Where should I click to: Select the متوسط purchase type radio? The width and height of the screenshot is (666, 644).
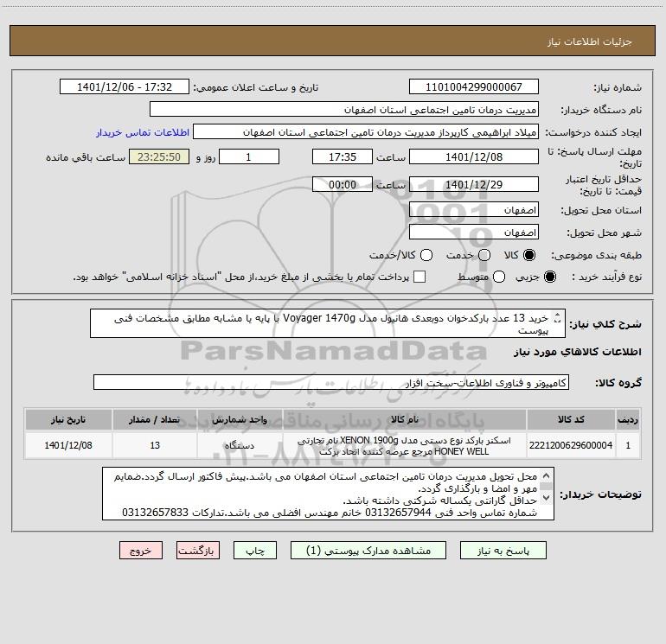[499, 277]
